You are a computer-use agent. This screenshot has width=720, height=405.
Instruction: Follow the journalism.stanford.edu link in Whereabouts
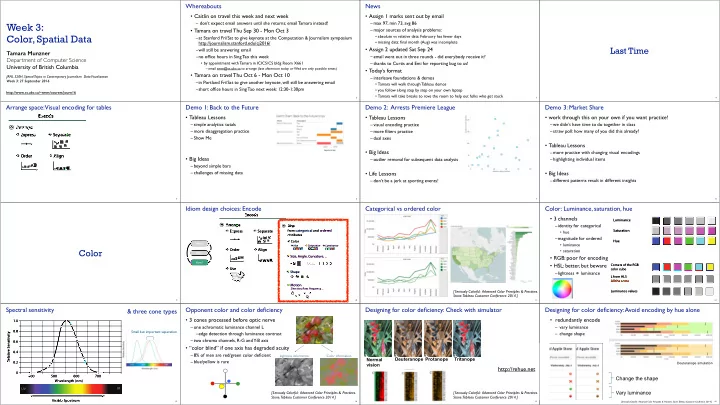tap(234, 43)
